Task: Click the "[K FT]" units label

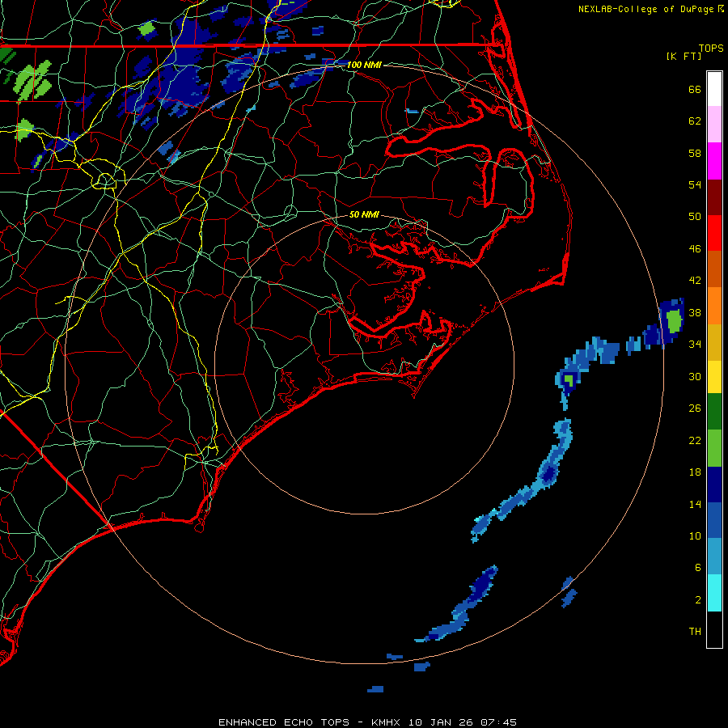Action: pos(684,56)
